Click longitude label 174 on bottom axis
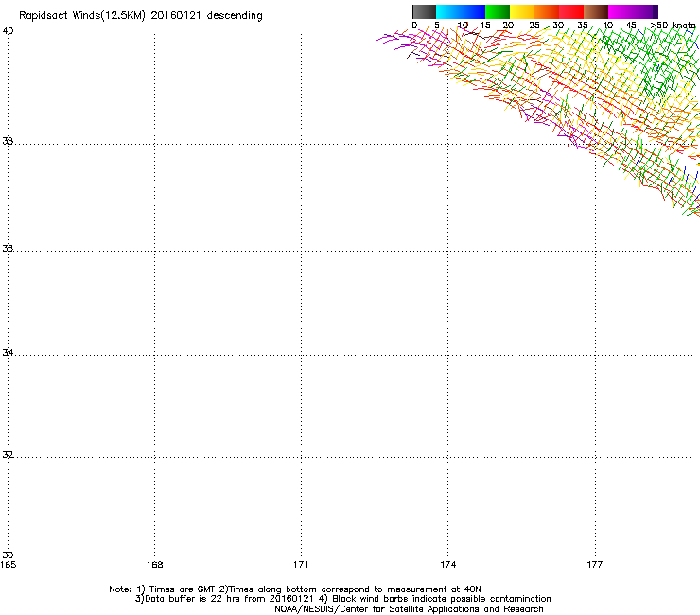Viewport: 700px width, 615px height. click(447, 565)
